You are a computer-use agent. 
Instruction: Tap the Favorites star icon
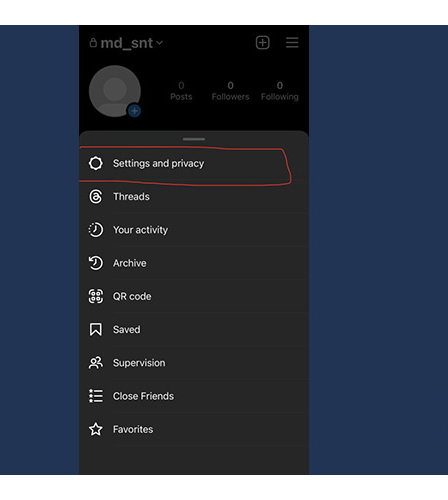96,429
